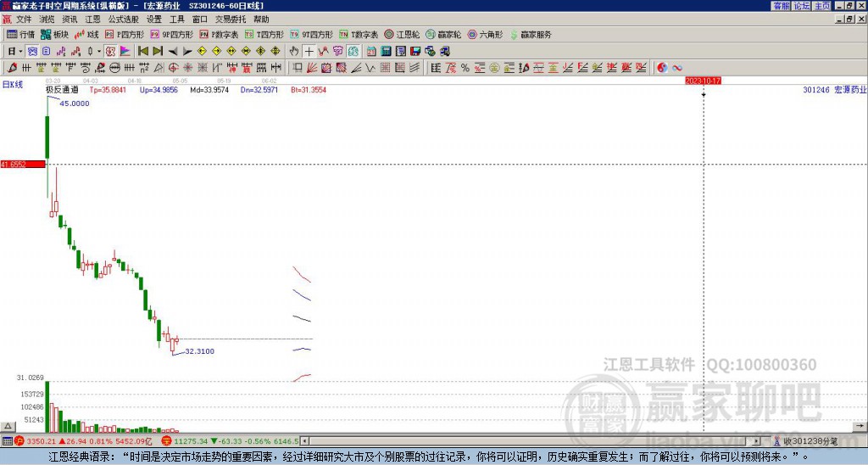The width and height of the screenshot is (868, 465).
Task: Click the 41.6552 red price tag
Action: tap(23, 164)
